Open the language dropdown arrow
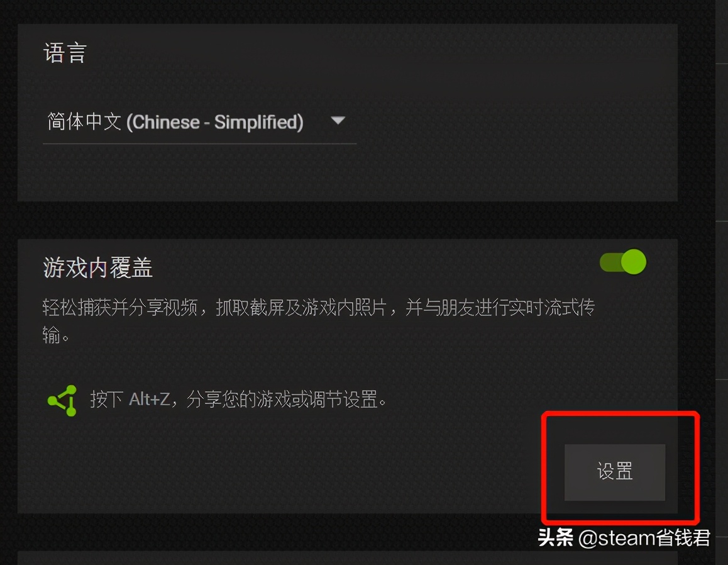The image size is (728, 565). click(x=338, y=121)
